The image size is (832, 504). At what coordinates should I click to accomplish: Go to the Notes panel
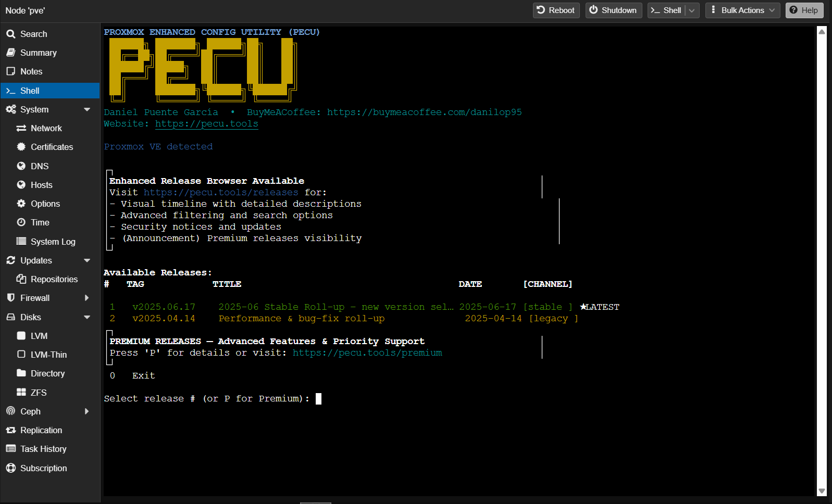(50, 71)
